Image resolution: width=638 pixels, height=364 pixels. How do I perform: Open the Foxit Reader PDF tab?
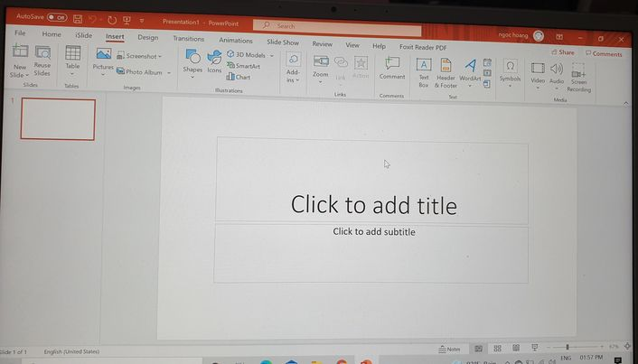tap(423, 47)
